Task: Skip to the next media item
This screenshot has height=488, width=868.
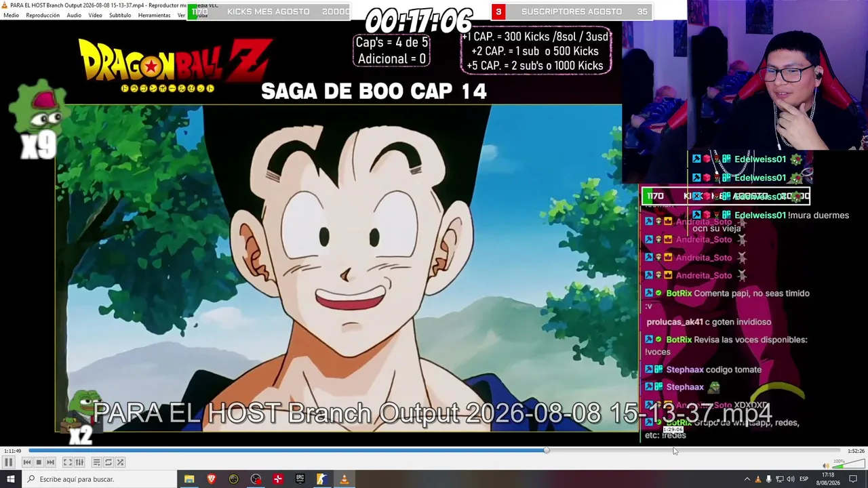Action: point(50,462)
